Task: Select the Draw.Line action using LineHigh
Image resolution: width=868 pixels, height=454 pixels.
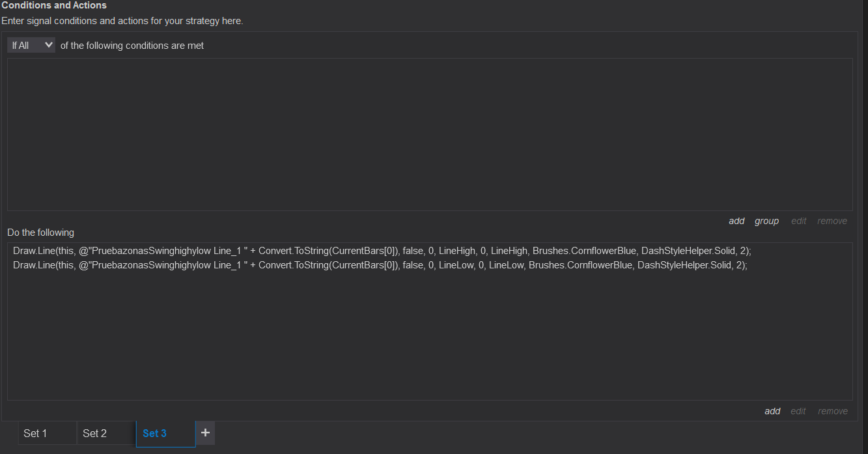Action: click(382, 251)
